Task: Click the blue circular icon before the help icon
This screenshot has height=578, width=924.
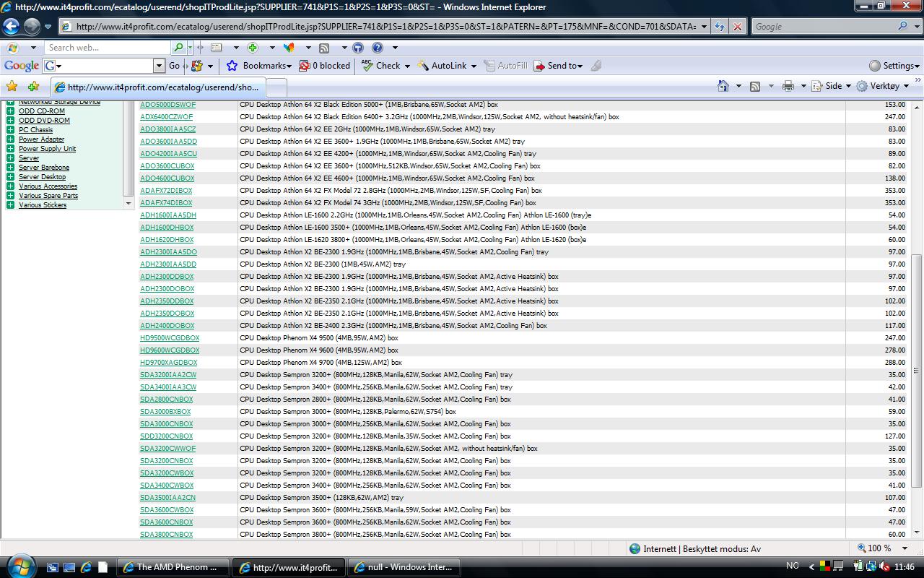Action: tap(358, 48)
